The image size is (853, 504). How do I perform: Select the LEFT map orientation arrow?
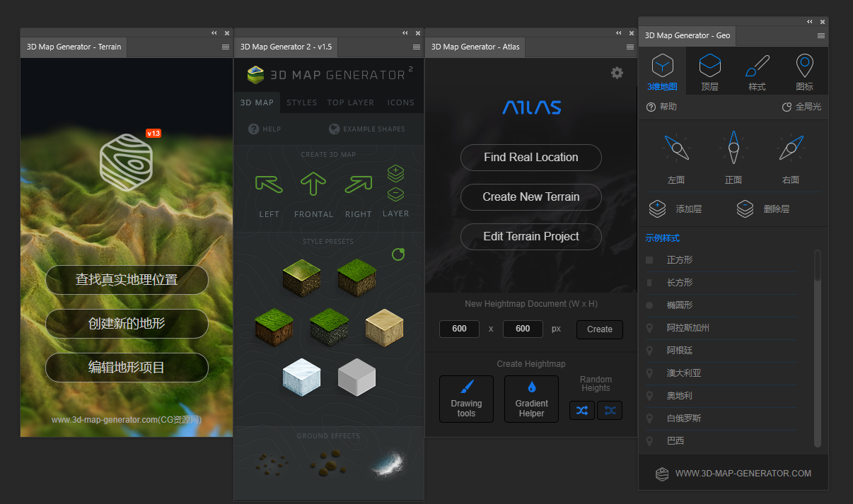point(269,184)
